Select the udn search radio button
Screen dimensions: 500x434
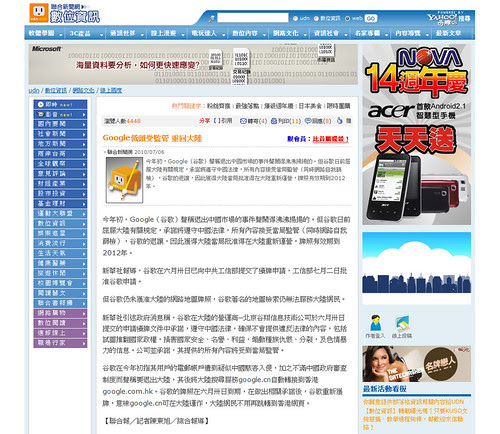(295, 19)
